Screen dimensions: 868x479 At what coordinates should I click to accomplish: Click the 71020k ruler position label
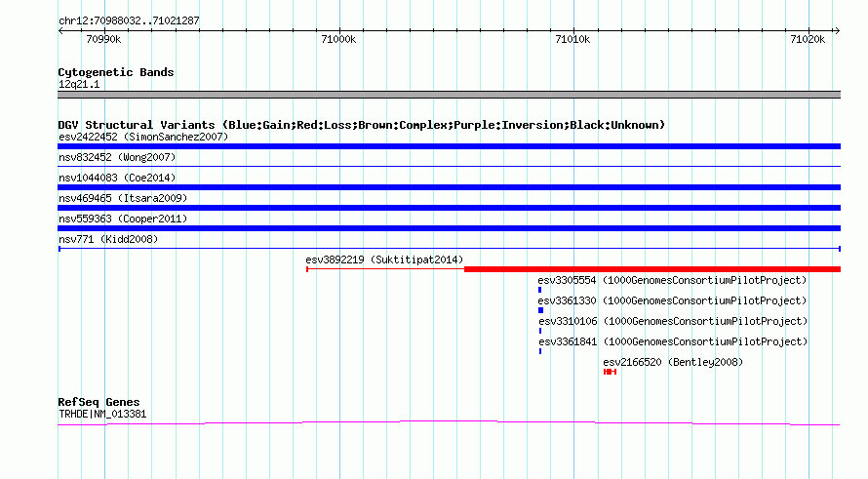click(x=808, y=39)
